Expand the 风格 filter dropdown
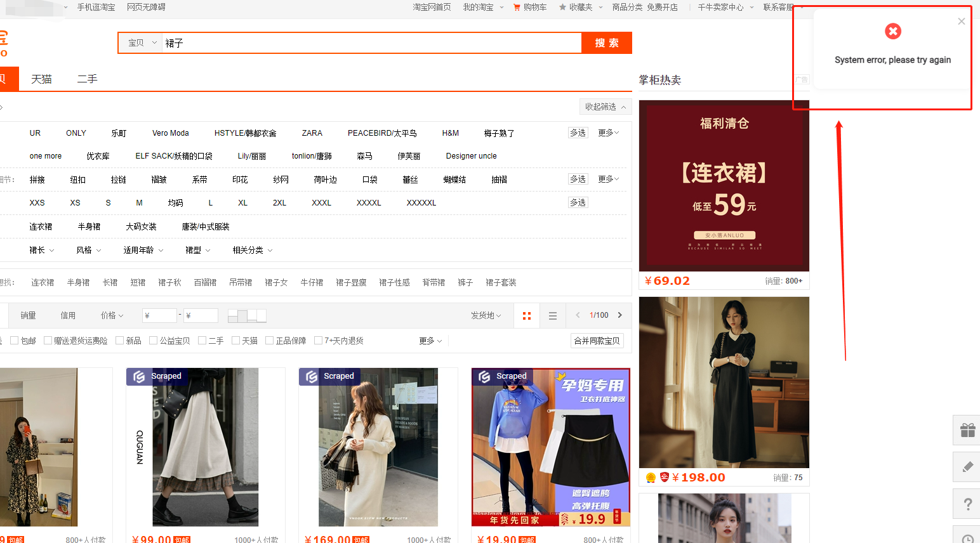 [x=89, y=250]
